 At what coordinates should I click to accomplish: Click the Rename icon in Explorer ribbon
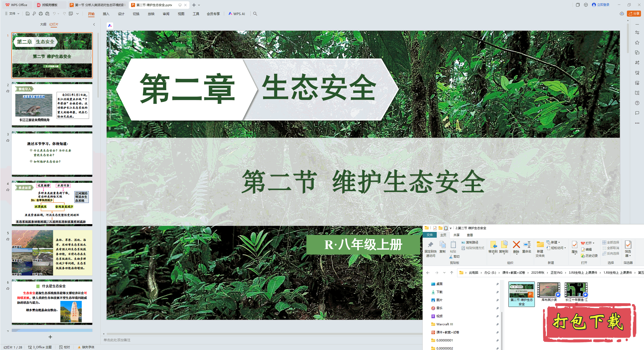[x=527, y=245]
